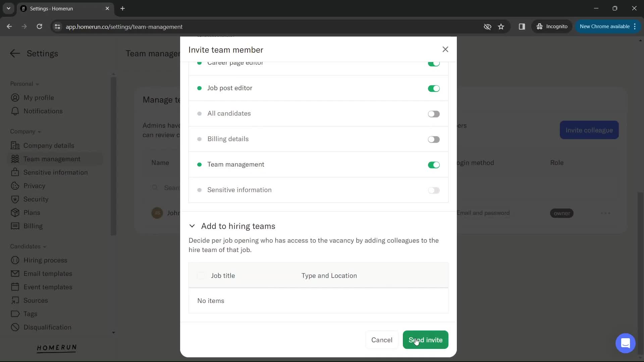This screenshot has height=362, width=644.
Task: Collapse the Add to hiring teams section
Action: point(192,226)
